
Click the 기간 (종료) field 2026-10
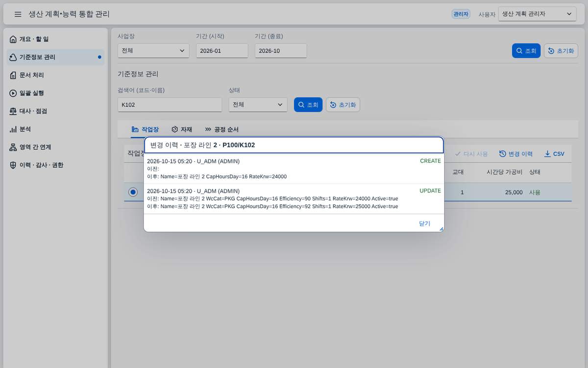[x=281, y=51]
